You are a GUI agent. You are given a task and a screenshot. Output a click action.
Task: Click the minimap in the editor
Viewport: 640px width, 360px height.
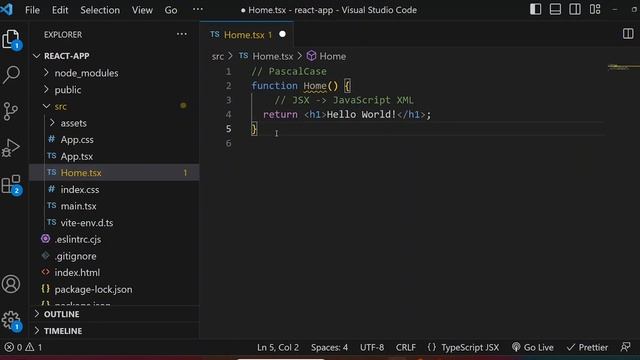coord(623,67)
